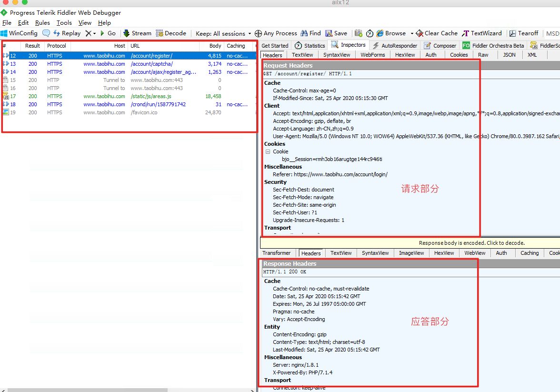Select request WebForms tab
The image size is (560, 392).
[372, 55]
